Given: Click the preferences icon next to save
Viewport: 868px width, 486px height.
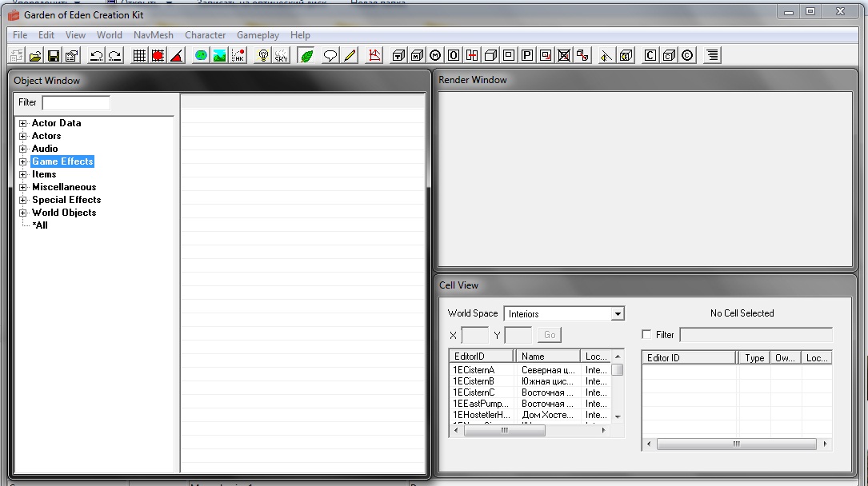Looking at the screenshot, I should [x=71, y=55].
